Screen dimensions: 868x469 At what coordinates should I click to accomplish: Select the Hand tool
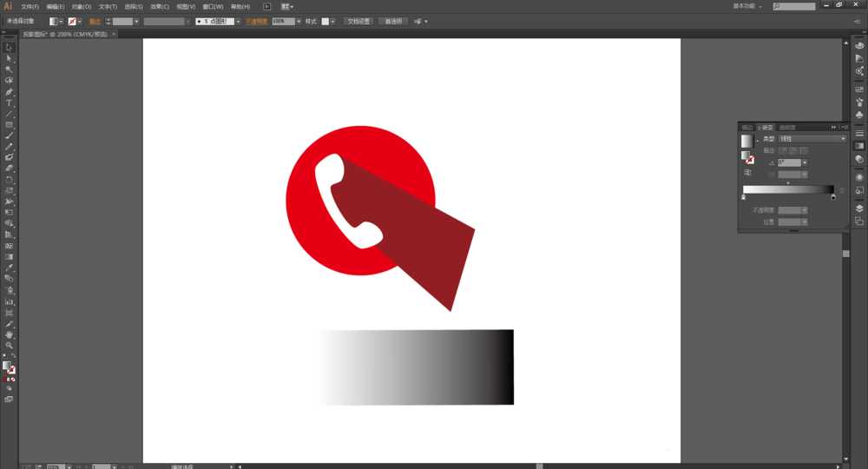[10, 334]
